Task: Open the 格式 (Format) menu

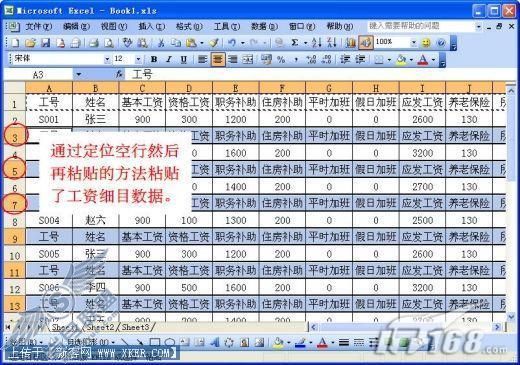Action: tap(189, 26)
